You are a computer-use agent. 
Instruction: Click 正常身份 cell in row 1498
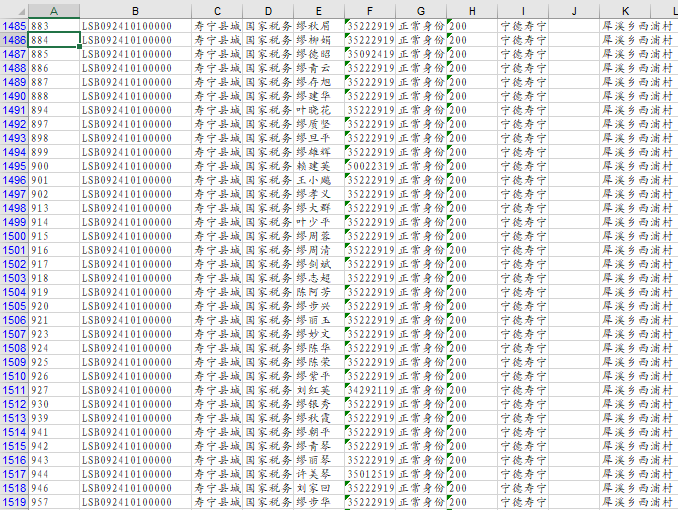(421, 208)
